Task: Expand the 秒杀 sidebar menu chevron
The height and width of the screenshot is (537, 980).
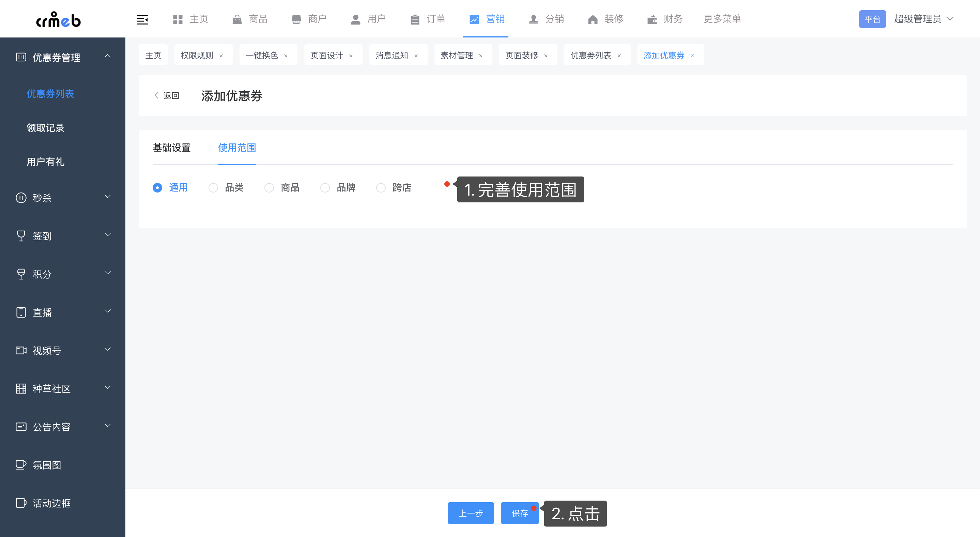Action: [x=108, y=197]
